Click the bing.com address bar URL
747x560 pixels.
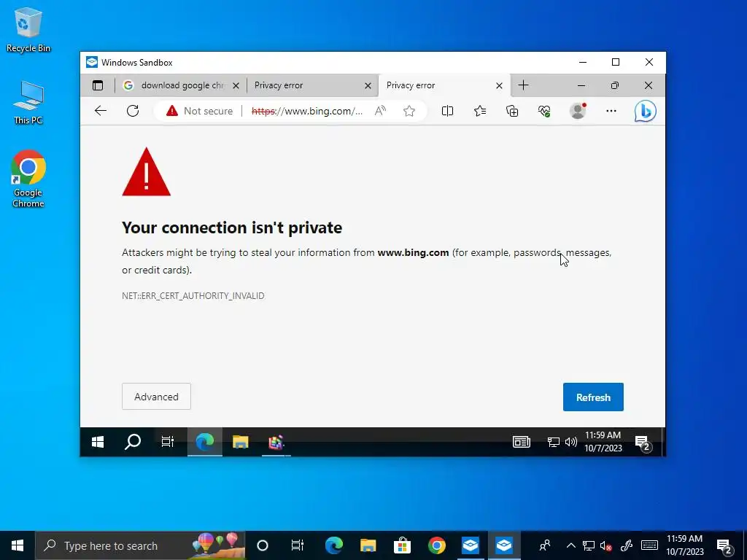click(307, 111)
